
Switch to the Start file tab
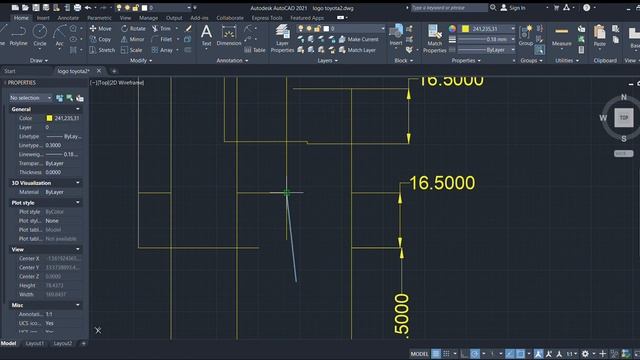click(10, 71)
